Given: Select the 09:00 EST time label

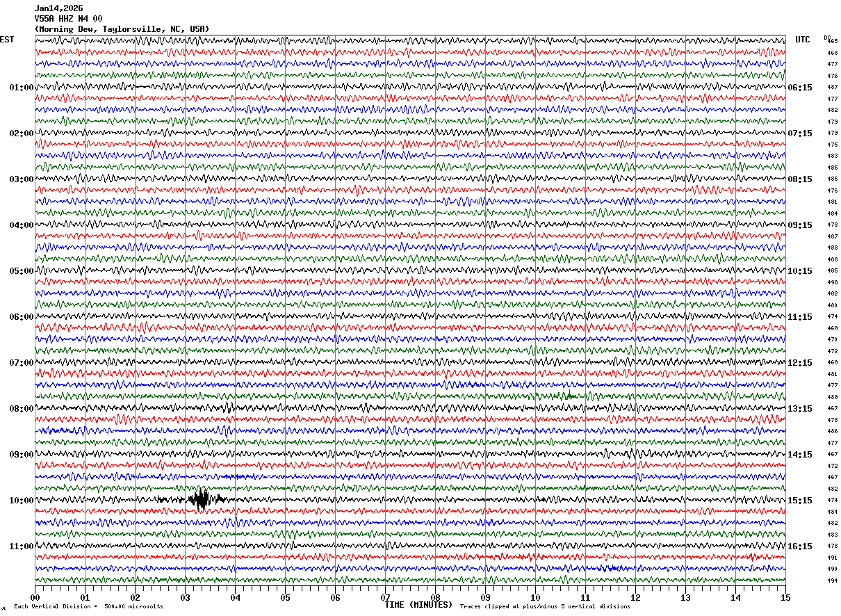Looking at the screenshot, I should point(22,455).
